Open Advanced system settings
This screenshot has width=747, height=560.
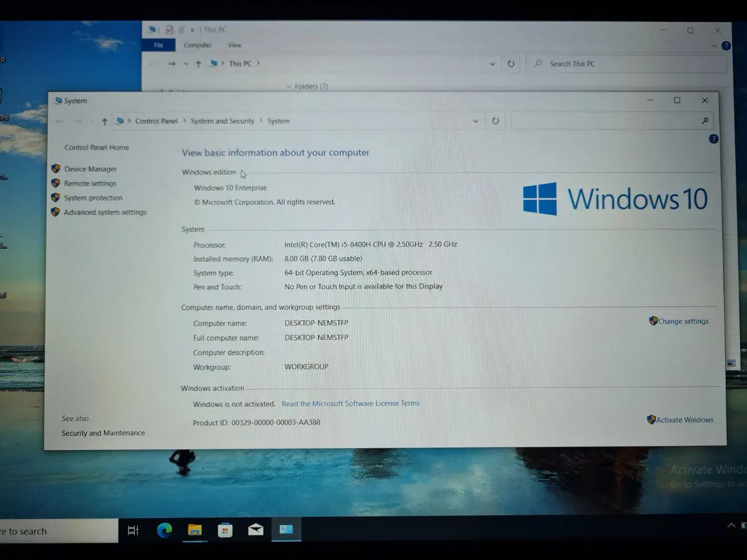tap(105, 213)
